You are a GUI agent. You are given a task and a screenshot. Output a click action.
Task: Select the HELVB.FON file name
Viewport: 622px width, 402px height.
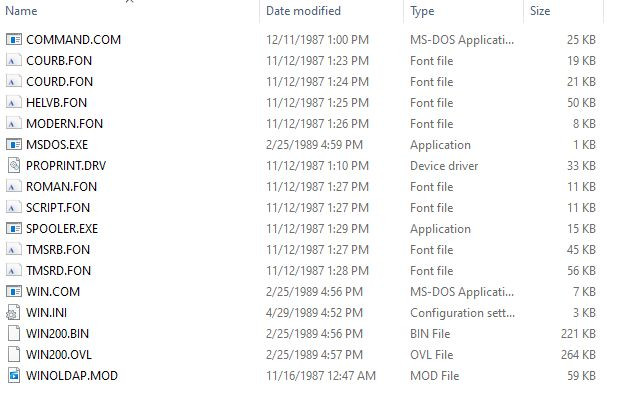click(56, 103)
